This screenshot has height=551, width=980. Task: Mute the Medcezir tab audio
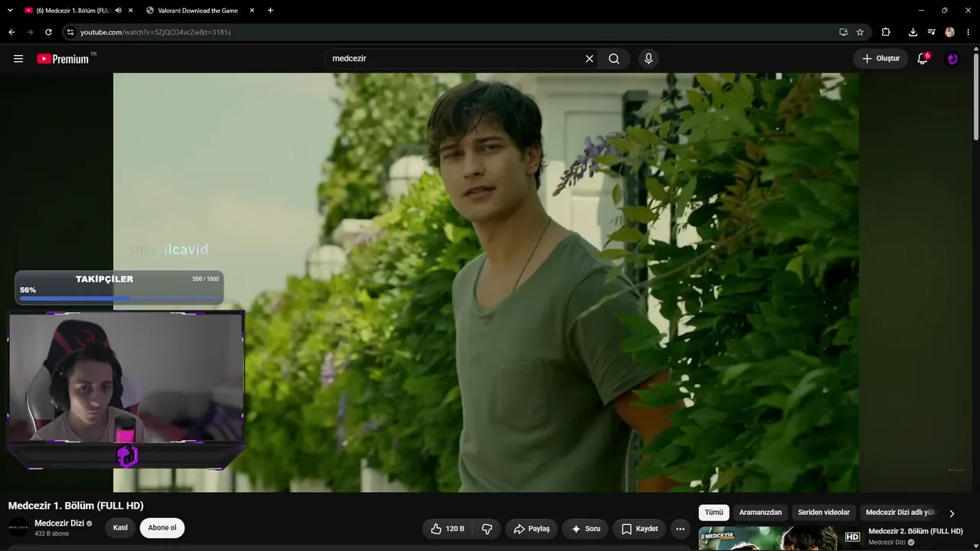click(118, 11)
